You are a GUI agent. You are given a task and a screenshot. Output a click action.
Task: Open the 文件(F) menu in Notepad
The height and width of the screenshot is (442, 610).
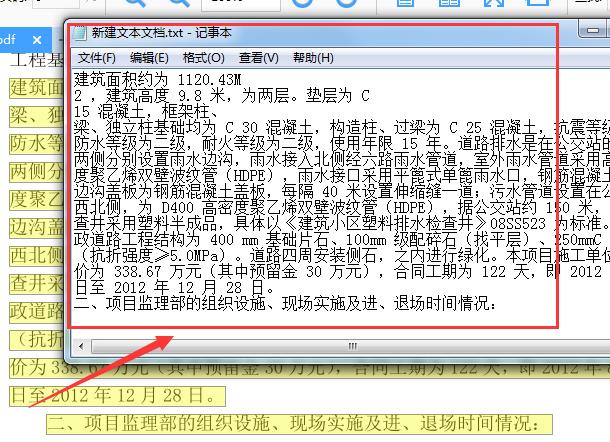[96, 58]
